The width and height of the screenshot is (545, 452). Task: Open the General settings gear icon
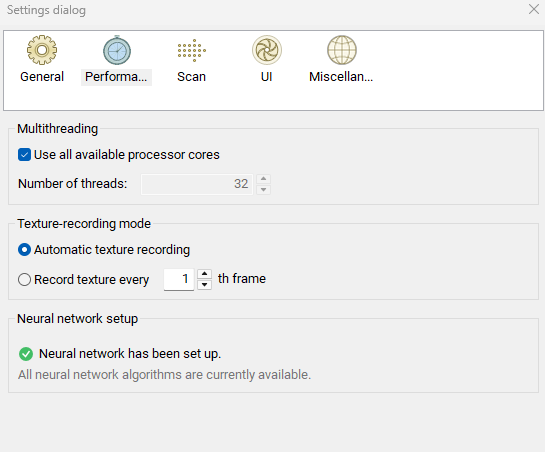pos(42,50)
